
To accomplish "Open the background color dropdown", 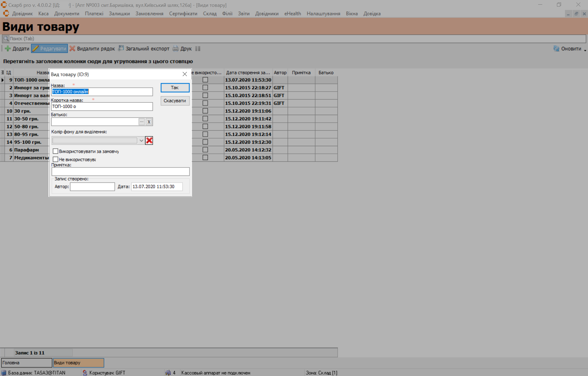I will click(141, 140).
